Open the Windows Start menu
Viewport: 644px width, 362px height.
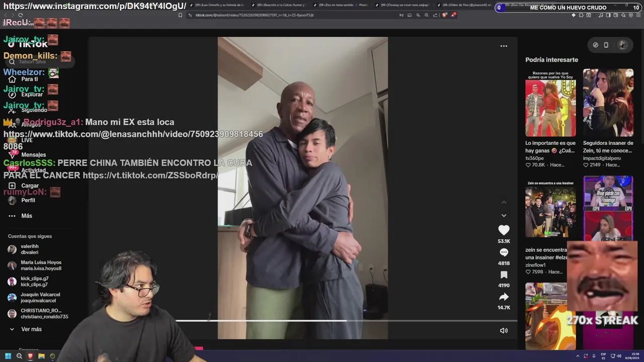click(x=8, y=356)
